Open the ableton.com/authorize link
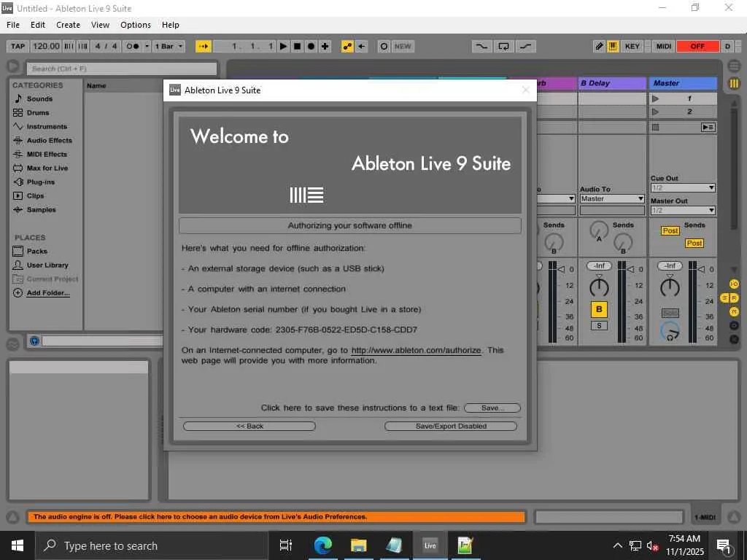 pyautogui.click(x=416, y=350)
